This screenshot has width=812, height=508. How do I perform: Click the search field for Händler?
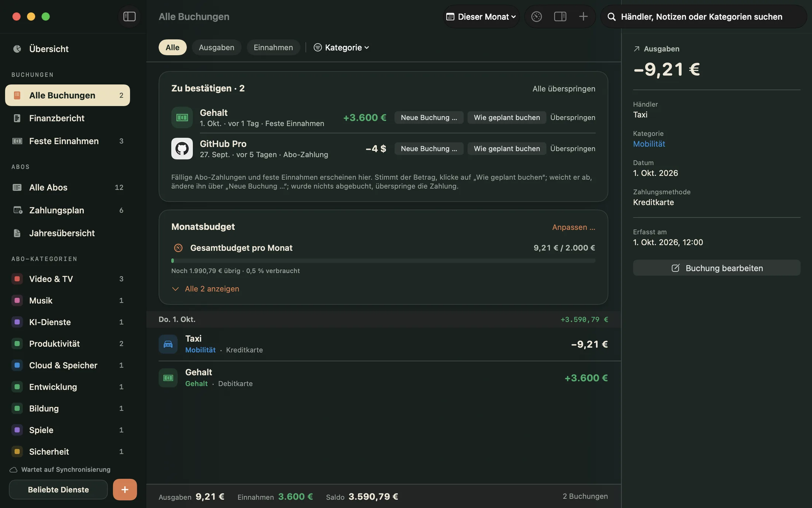703,17
